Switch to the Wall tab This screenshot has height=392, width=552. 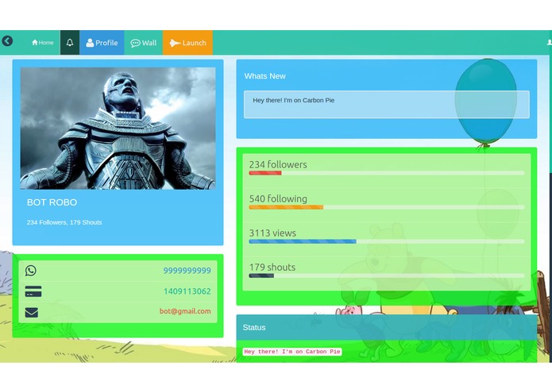(143, 43)
